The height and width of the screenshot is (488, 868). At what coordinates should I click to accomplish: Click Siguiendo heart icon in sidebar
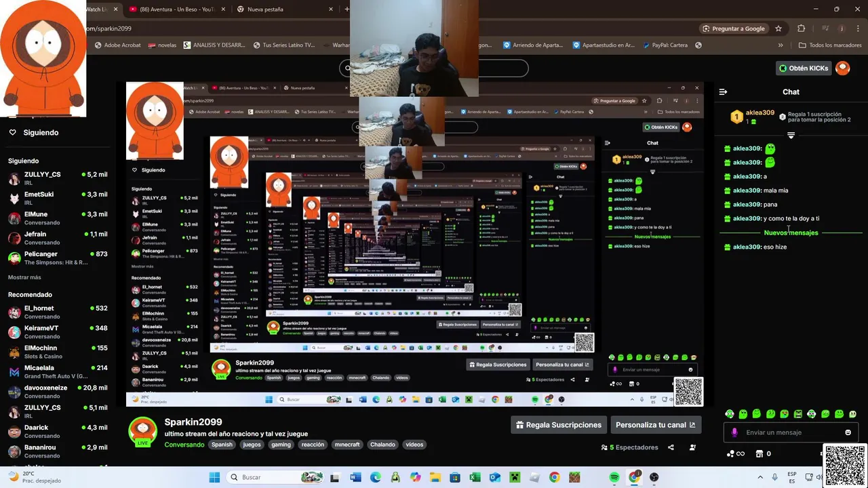[12, 132]
